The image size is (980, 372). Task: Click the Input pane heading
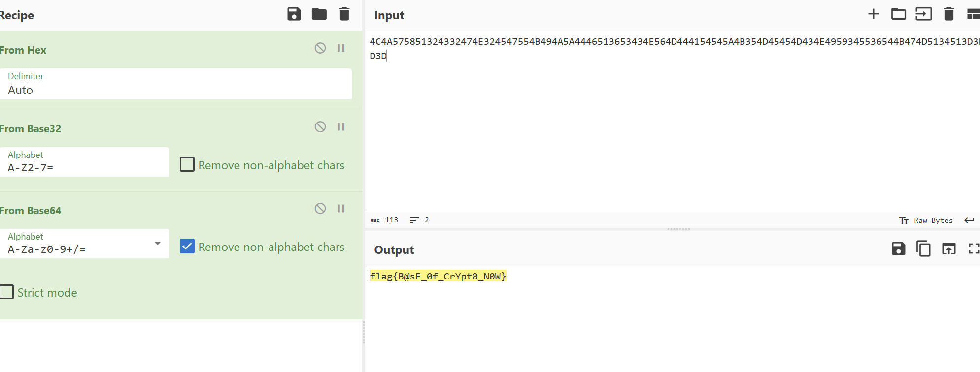(x=389, y=15)
